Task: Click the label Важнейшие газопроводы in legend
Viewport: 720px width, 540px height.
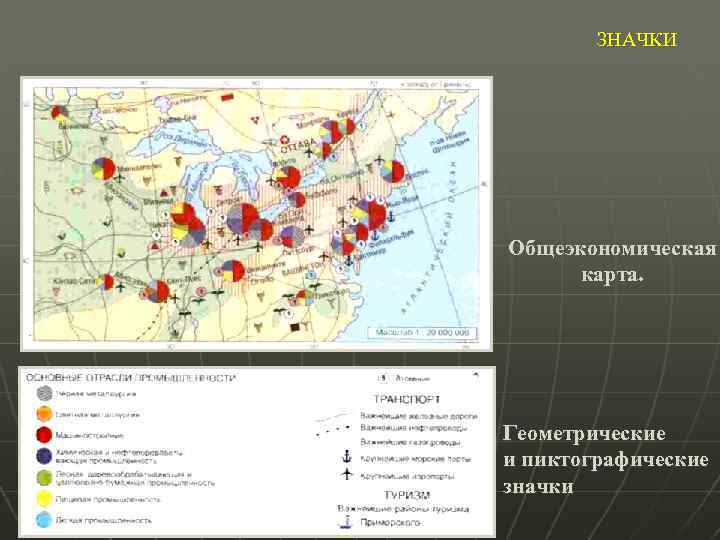Action: tap(411, 443)
